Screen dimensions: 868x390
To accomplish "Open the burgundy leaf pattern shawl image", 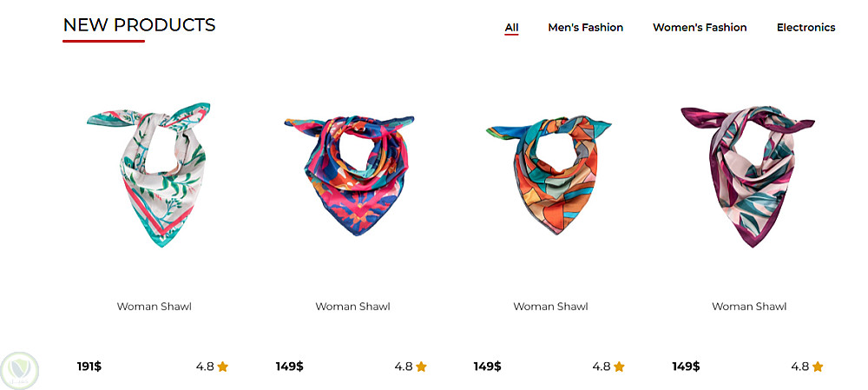I will [x=747, y=176].
